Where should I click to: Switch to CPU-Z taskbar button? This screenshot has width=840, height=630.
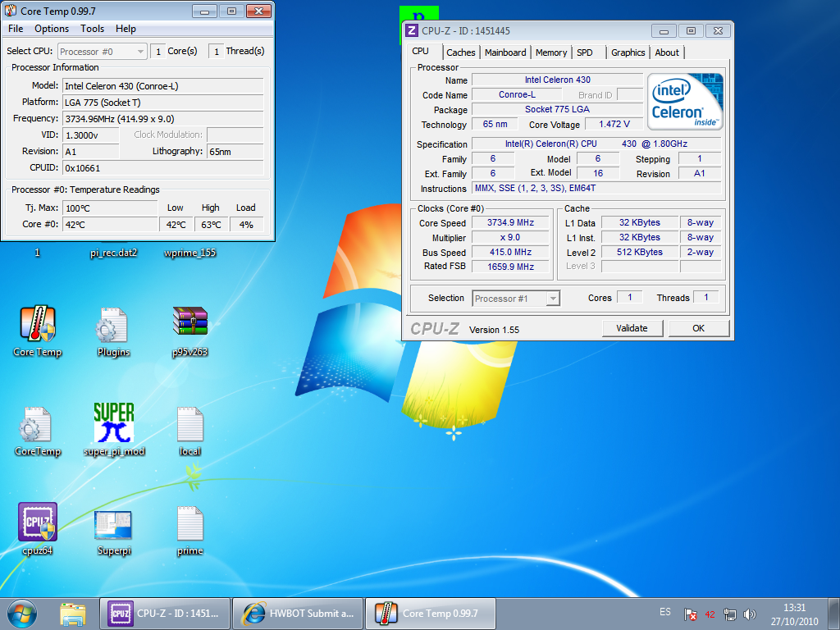click(x=164, y=614)
